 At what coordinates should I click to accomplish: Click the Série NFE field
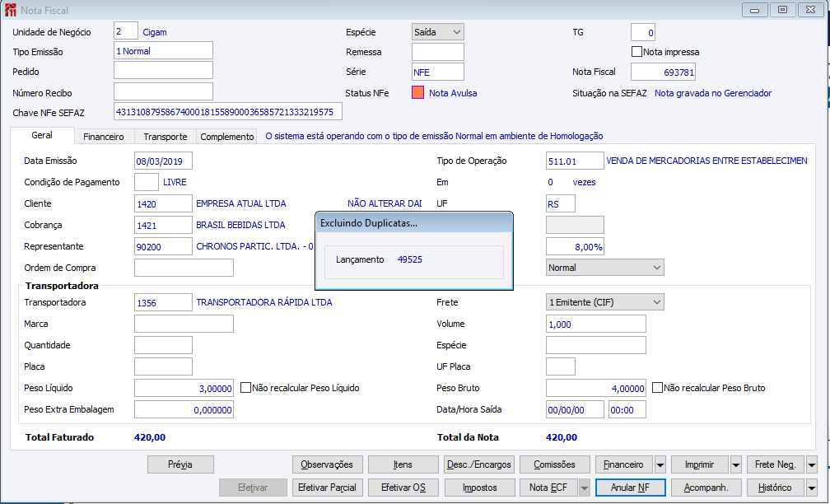point(438,72)
